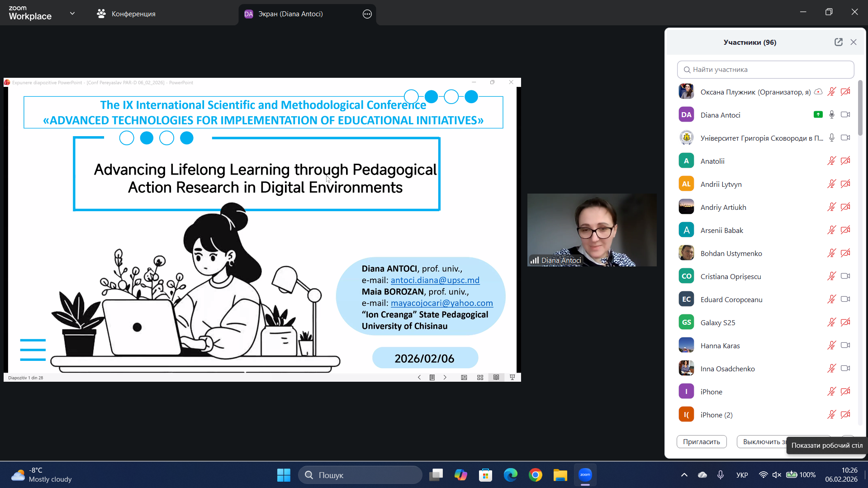Switch to Конференция tab

pos(126,14)
